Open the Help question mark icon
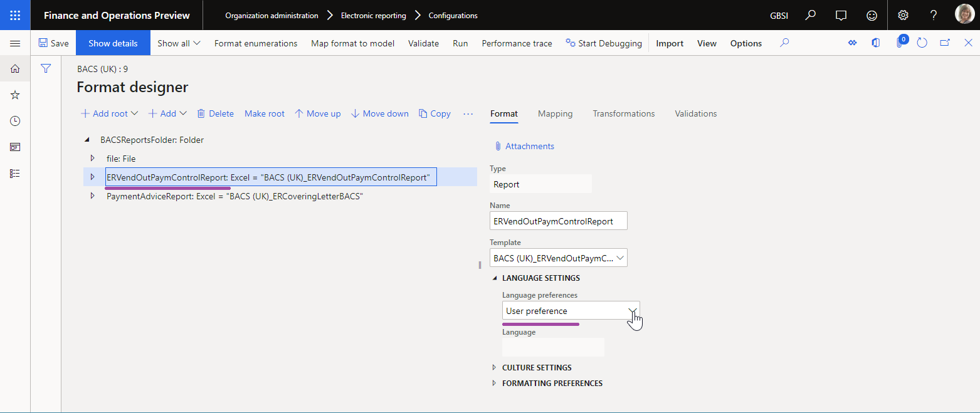Screen dimensions: 980x413 pyautogui.click(x=934, y=15)
